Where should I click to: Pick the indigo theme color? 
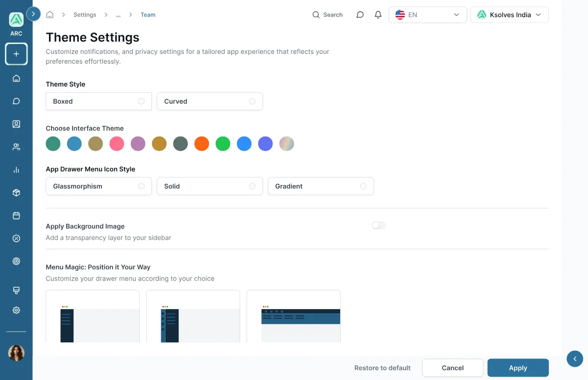pyautogui.click(x=266, y=143)
